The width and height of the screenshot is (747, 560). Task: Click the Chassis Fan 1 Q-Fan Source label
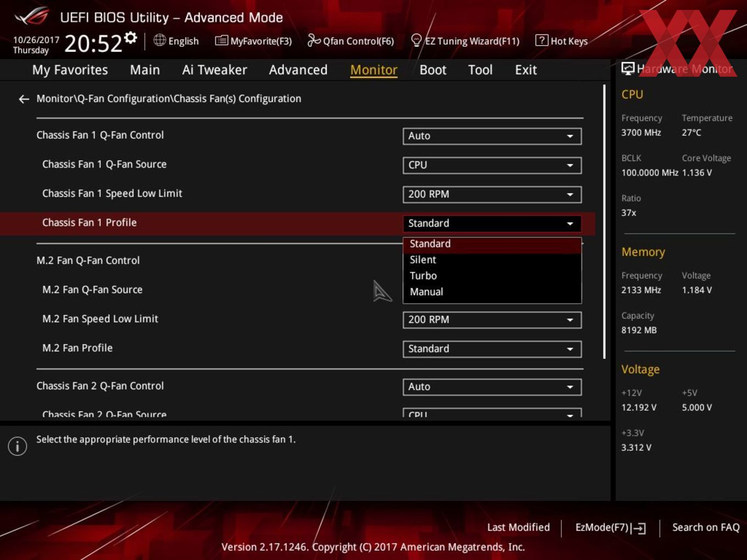(104, 165)
